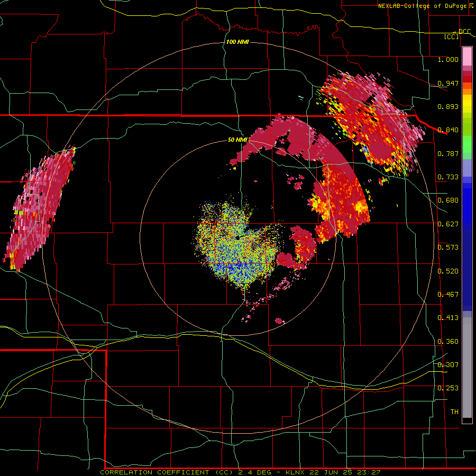Click the CORRELATION COEFFICIENT (CC) caption text
476x476 pixels.
pos(167,472)
